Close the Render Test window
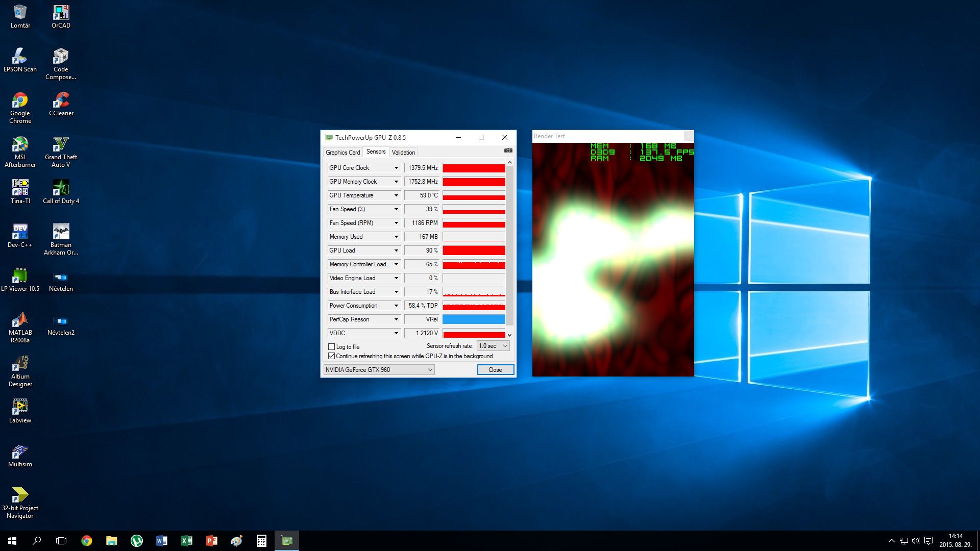Screen dimensions: 980x551 click(689, 136)
